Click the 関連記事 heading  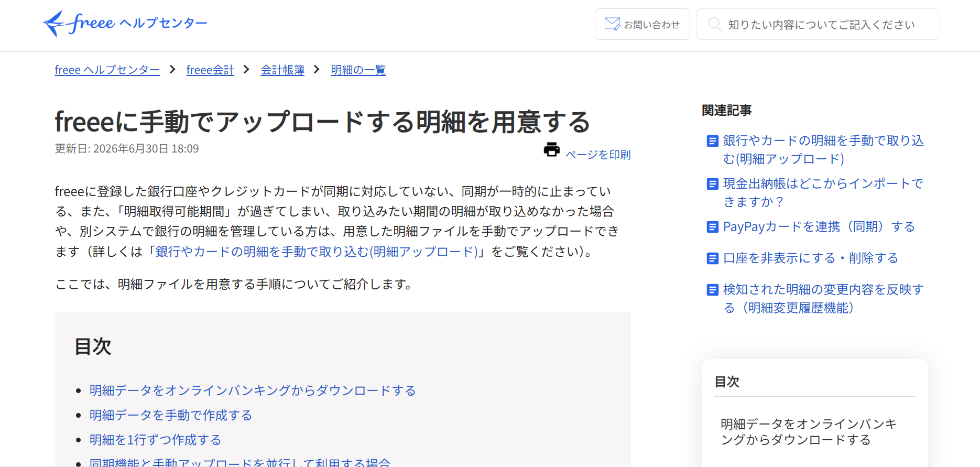(727, 111)
